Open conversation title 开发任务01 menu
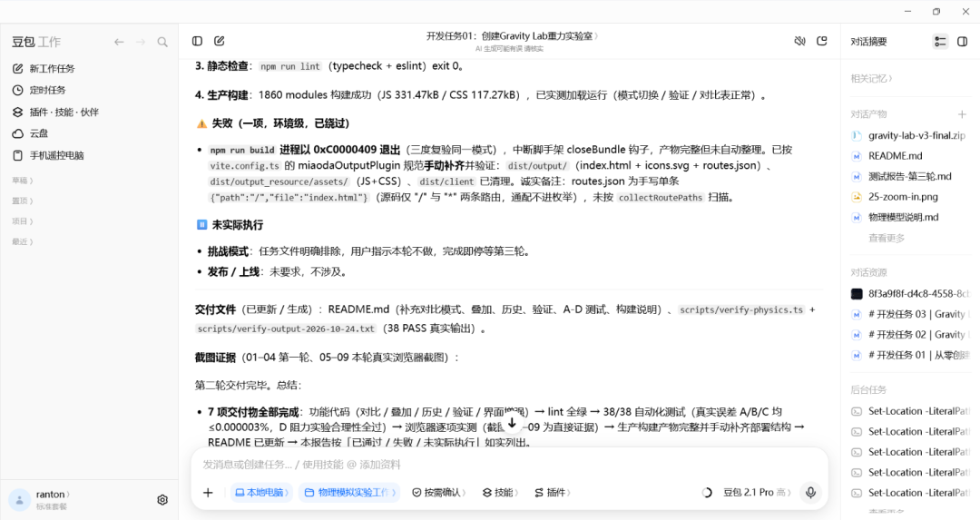Screen dimensions: 980x520 click(x=512, y=36)
